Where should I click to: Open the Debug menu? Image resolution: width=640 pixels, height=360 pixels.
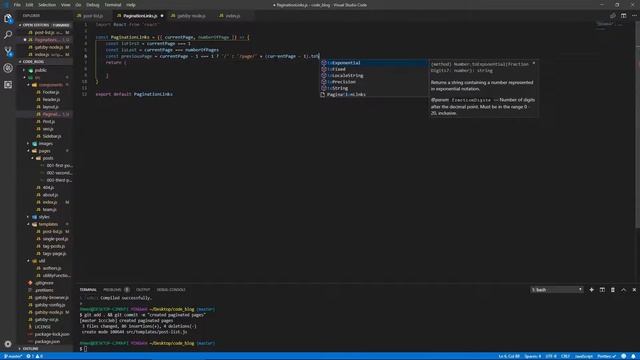click(x=93, y=5)
